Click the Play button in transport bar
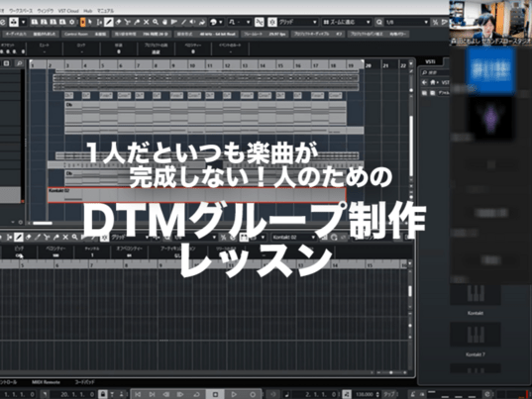This screenshot has height=399, width=532. click(234, 394)
